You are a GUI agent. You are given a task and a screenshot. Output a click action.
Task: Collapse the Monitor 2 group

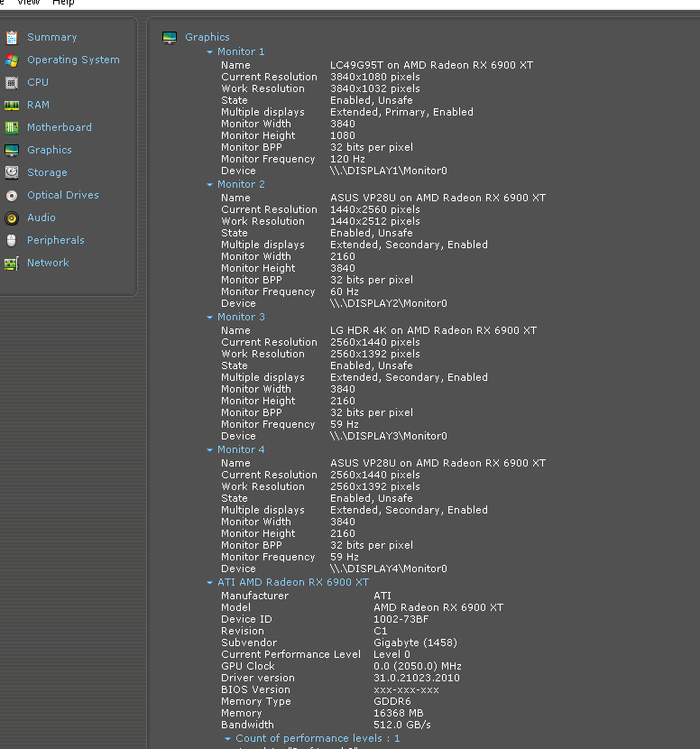(x=209, y=184)
